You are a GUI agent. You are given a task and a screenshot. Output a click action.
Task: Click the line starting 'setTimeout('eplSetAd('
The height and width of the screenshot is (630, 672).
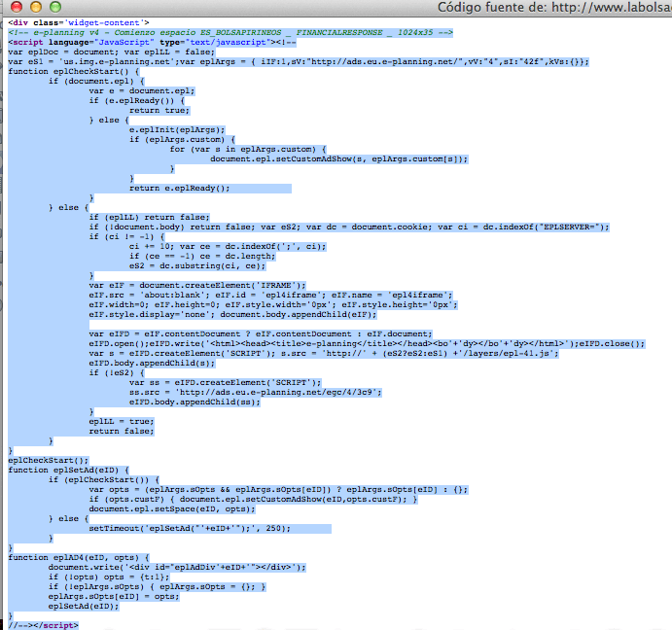(190, 529)
